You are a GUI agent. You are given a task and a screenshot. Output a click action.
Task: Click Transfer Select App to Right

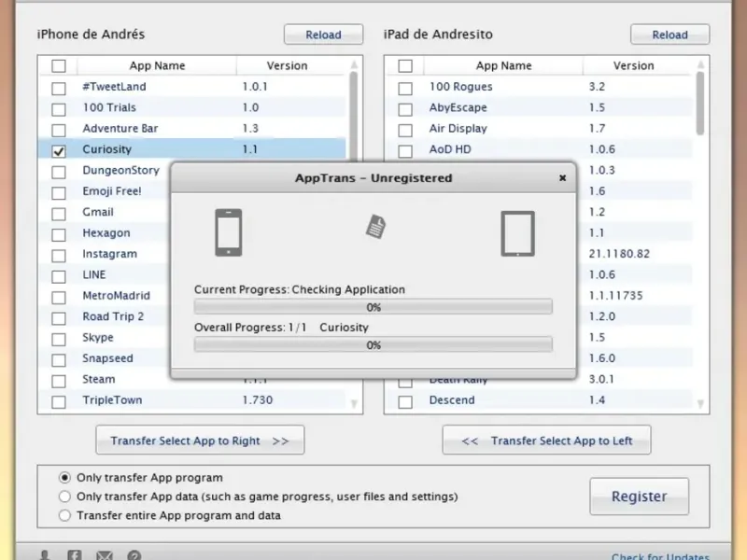200,440
